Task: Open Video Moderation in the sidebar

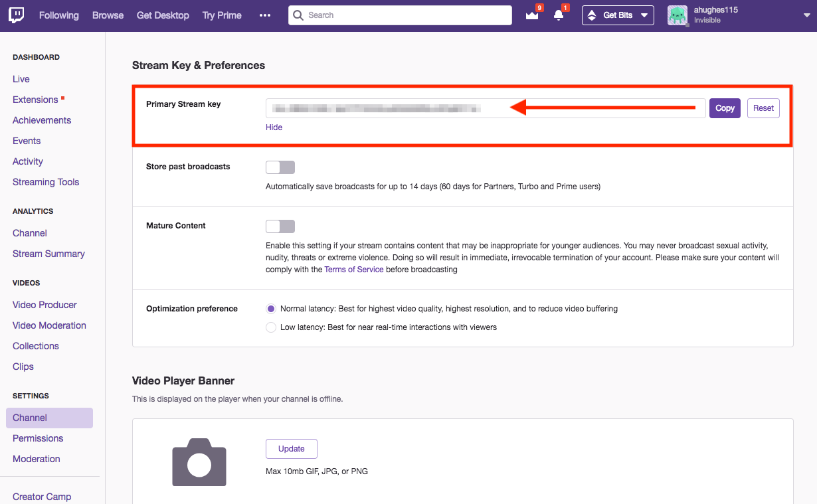Action: point(49,325)
